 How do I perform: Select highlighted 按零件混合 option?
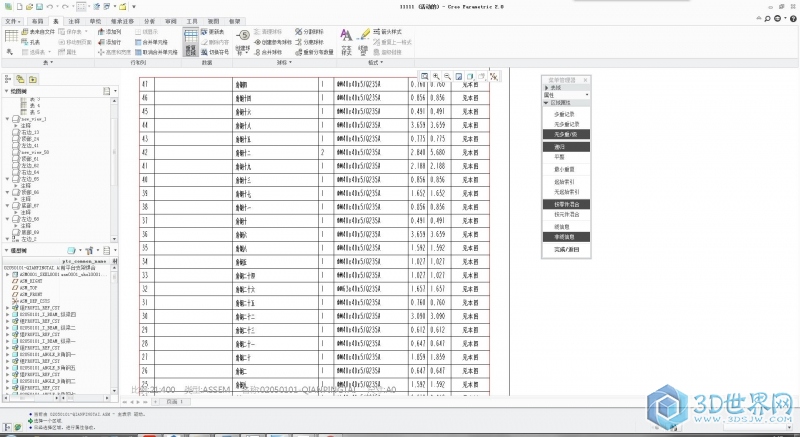(566, 204)
